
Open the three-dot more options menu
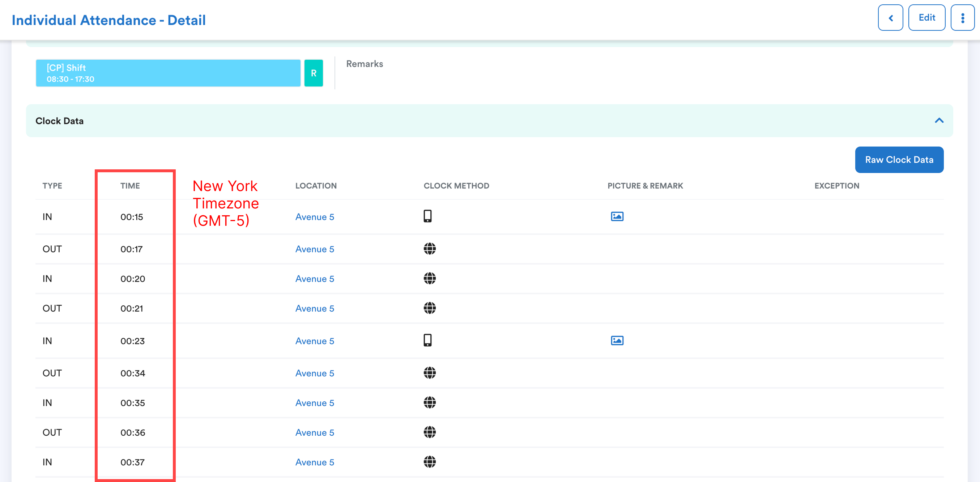(962, 18)
